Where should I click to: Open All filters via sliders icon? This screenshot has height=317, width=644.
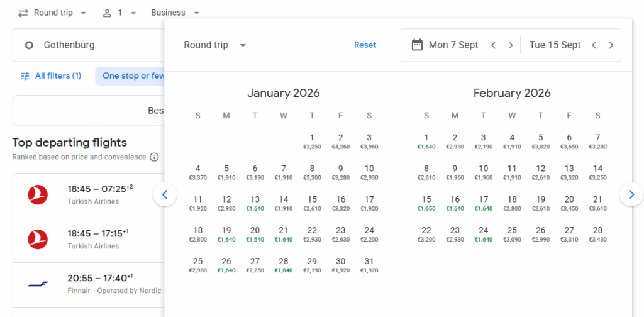tap(25, 76)
